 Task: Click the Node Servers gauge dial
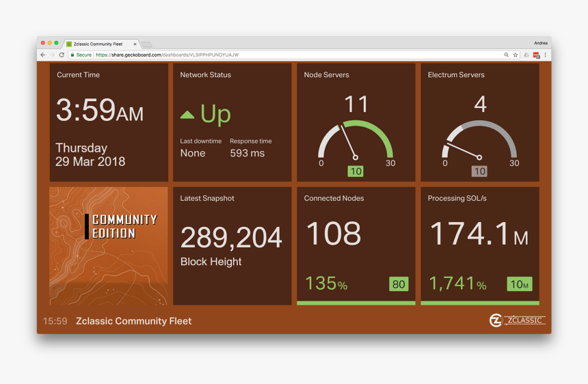point(356,139)
